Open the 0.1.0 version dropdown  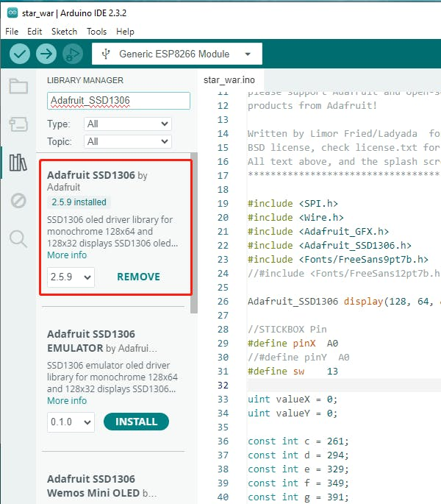(71, 422)
